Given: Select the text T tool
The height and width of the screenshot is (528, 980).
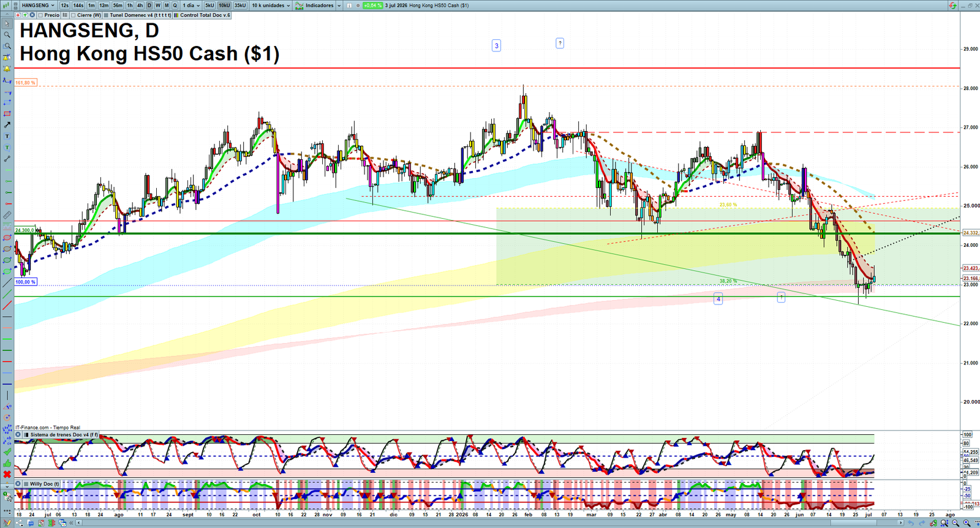Looking at the screenshot, I should [x=7, y=136].
